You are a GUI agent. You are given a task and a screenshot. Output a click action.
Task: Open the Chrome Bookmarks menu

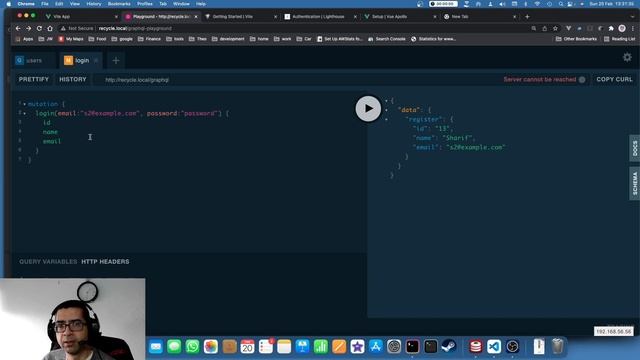tap(119, 4)
